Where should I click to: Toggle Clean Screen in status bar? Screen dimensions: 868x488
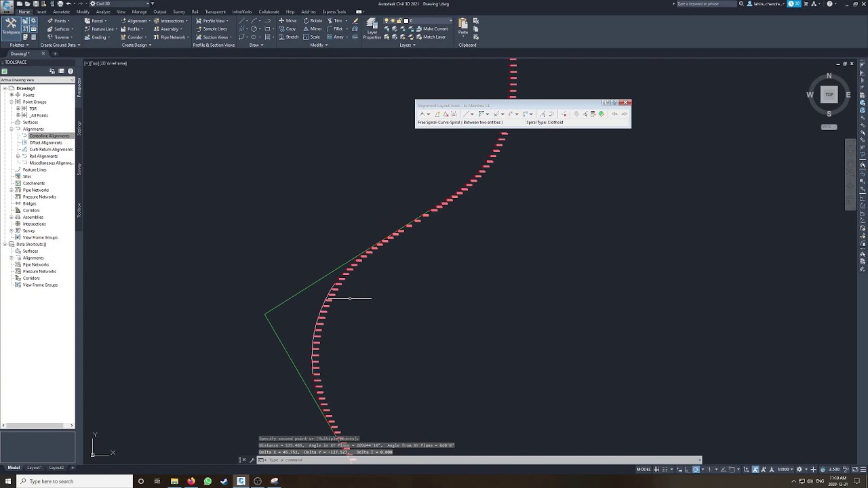[x=855, y=469]
